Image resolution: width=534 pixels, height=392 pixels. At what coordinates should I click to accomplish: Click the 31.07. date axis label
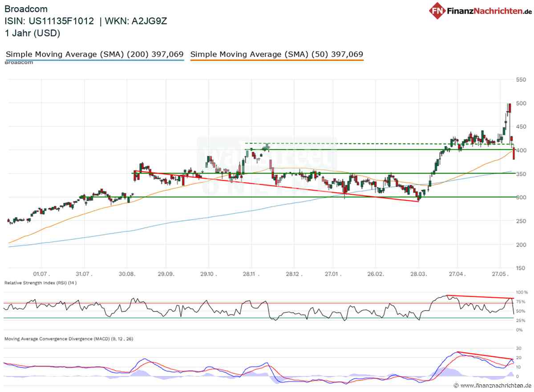pyautogui.click(x=83, y=274)
